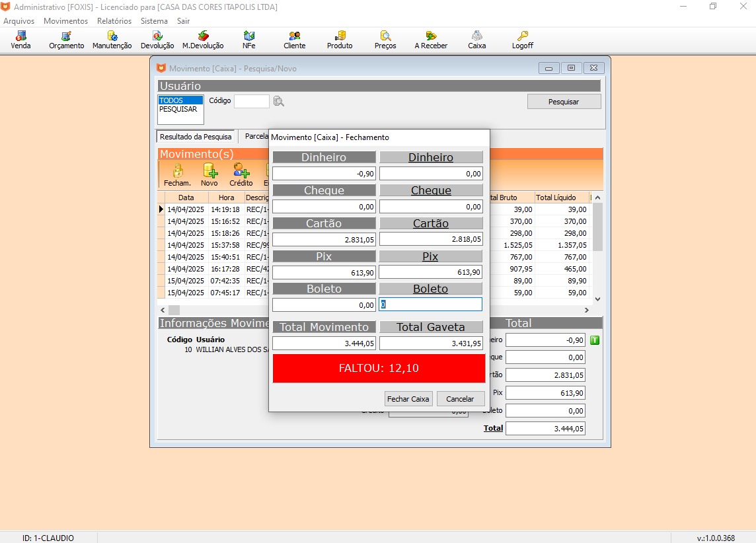Select the Produto toolbar icon

click(x=340, y=36)
